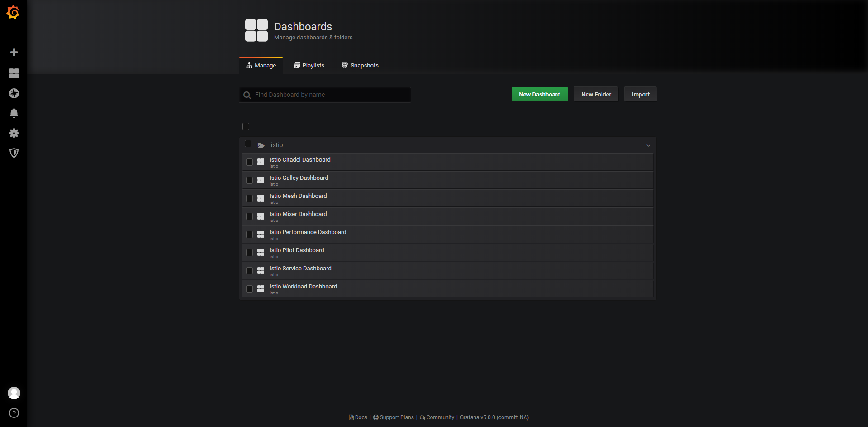Click the dashboard icon for Istio Mesh Dashboard
868x427 pixels.
[261, 198]
